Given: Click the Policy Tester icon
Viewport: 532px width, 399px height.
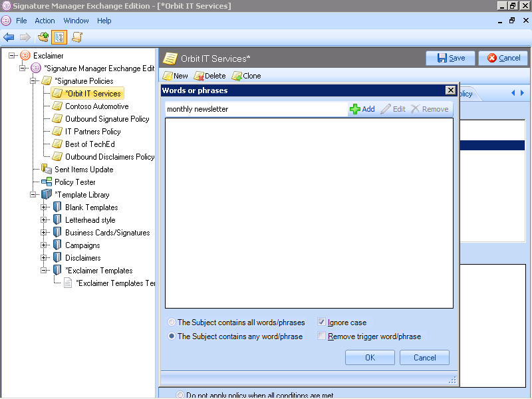Looking at the screenshot, I should [47, 182].
